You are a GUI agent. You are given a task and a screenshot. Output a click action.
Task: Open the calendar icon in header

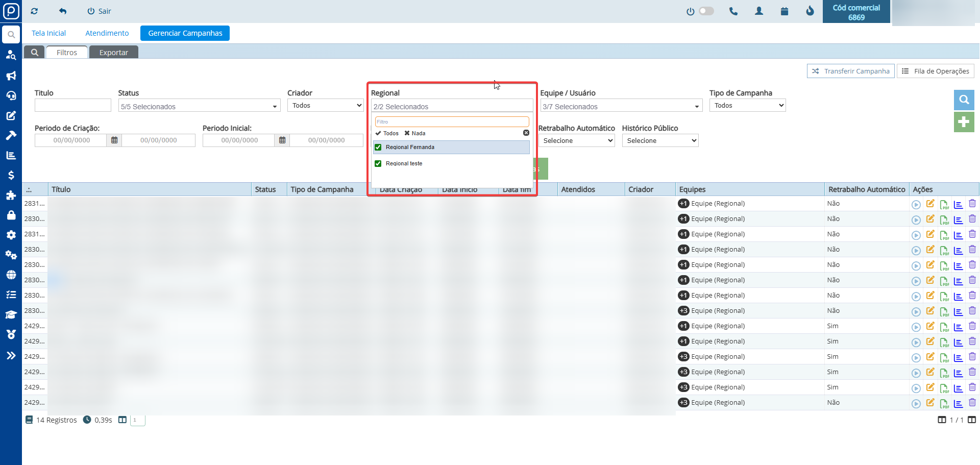pyautogui.click(x=785, y=11)
